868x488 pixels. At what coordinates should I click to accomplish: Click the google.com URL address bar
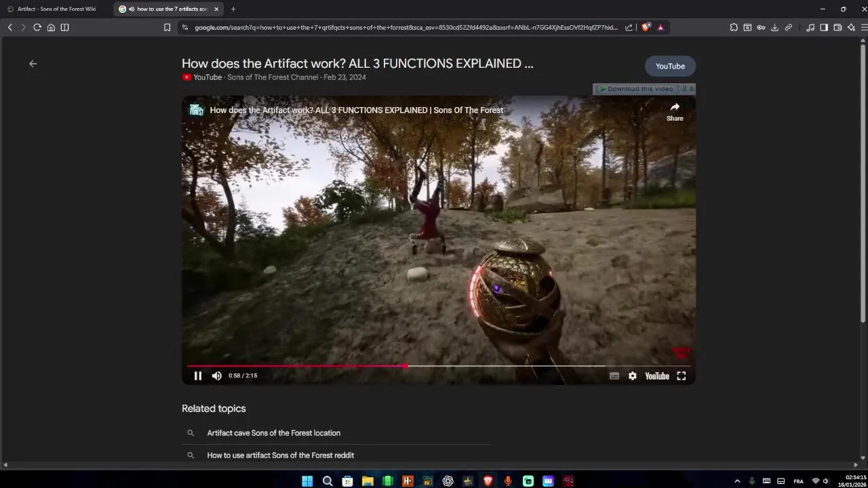[406, 28]
